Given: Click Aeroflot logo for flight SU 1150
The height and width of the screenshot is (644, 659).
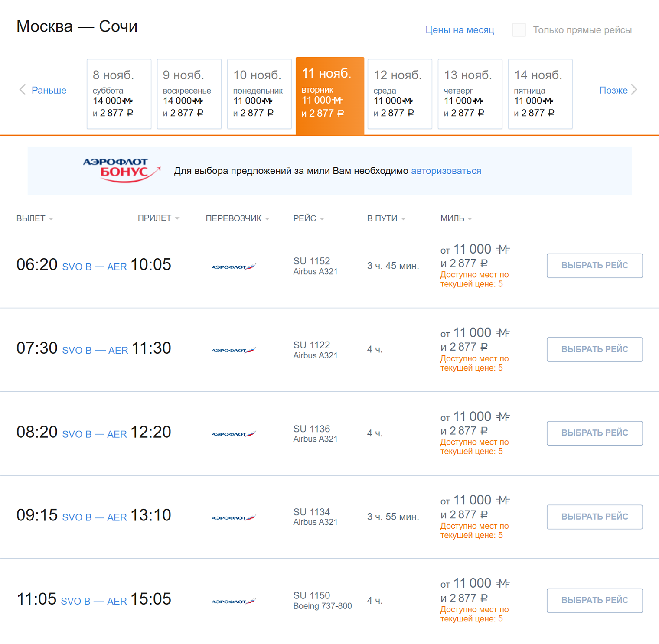Looking at the screenshot, I should coord(234,601).
